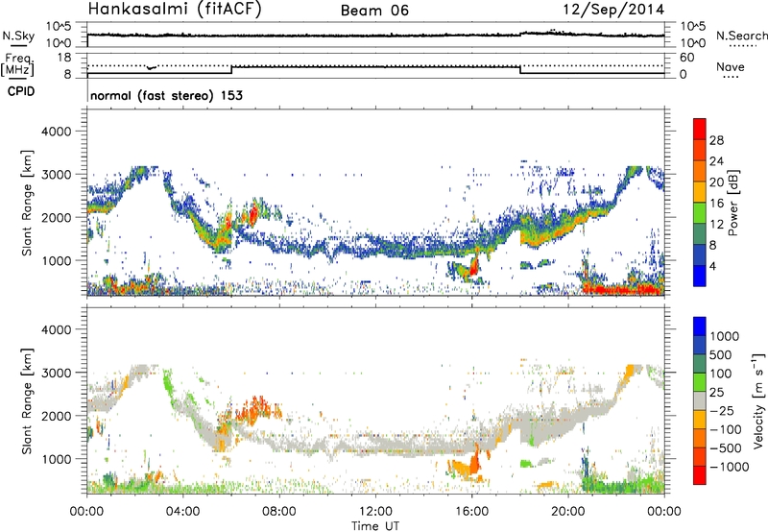Click the N.Sky axis label

coord(18,36)
